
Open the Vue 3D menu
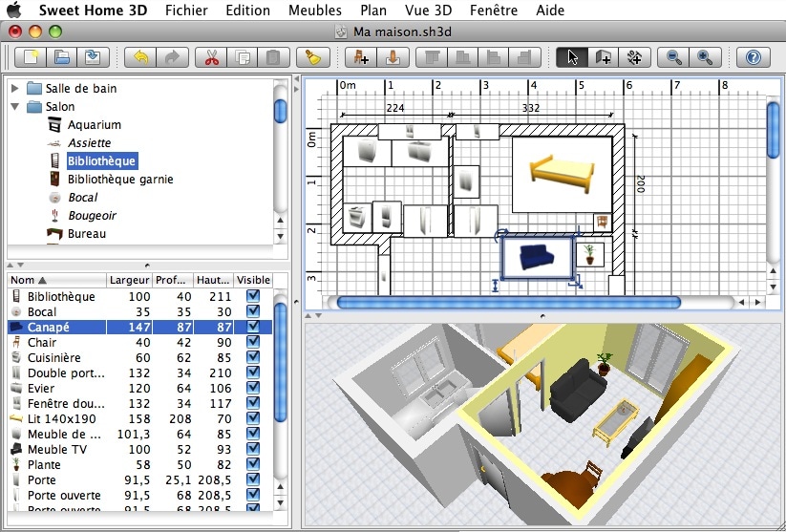[428, 10]
